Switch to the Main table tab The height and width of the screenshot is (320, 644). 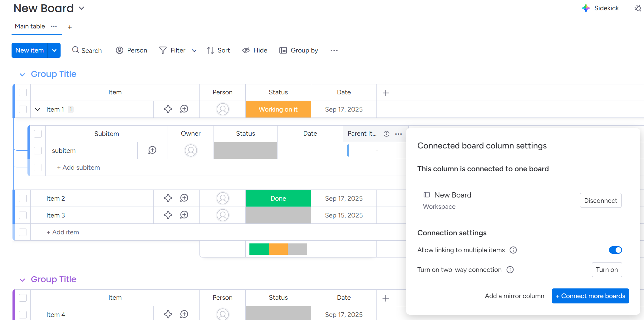(30, 27)
